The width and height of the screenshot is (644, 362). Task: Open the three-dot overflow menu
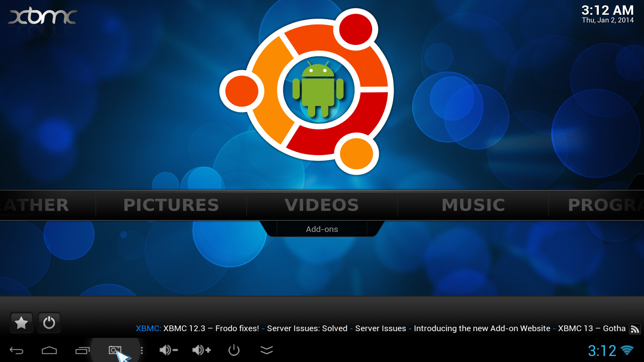click(142, 351)
